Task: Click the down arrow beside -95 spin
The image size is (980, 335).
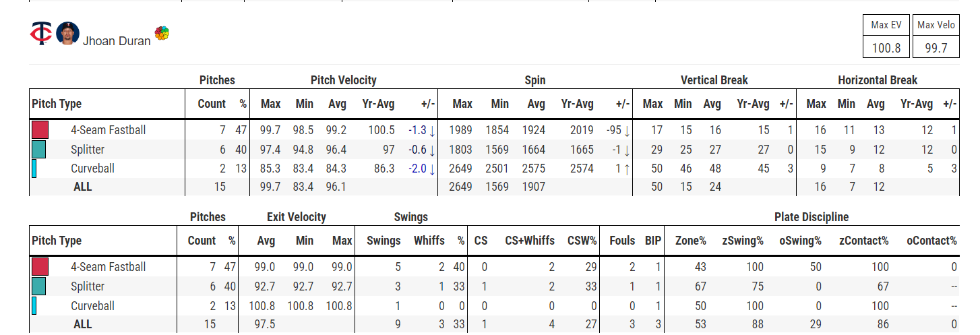Action: 626,130
